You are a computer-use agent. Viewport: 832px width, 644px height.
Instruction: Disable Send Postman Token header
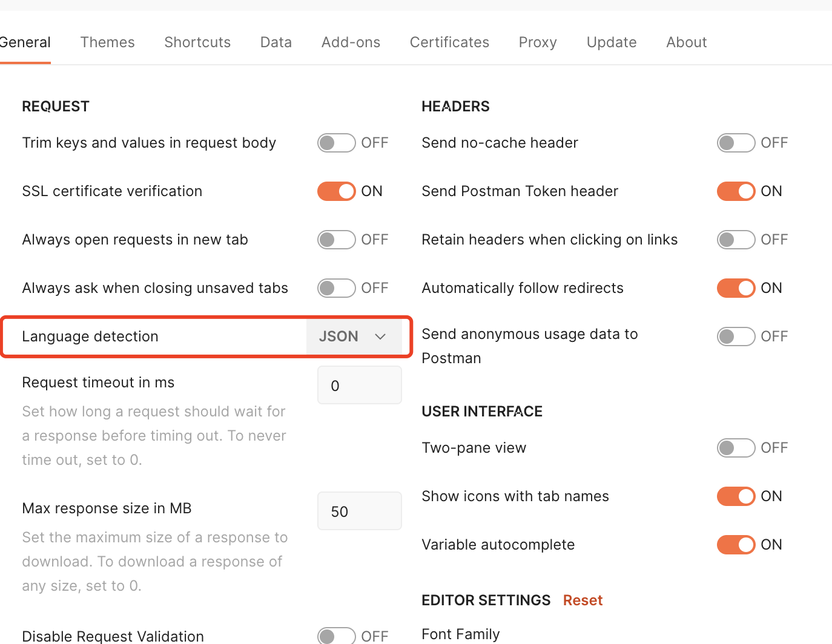(736, 191)
